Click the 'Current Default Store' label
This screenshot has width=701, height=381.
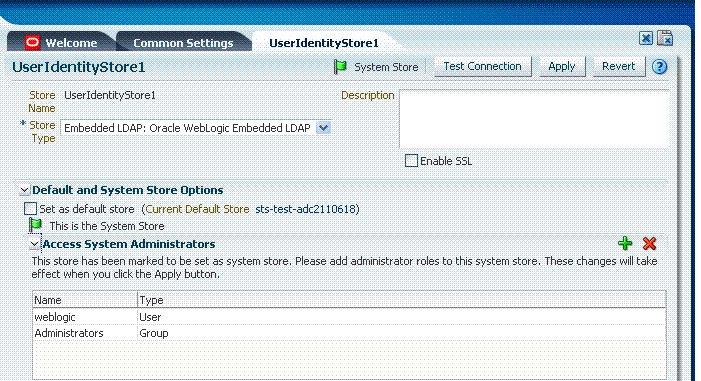coord(197,209)
